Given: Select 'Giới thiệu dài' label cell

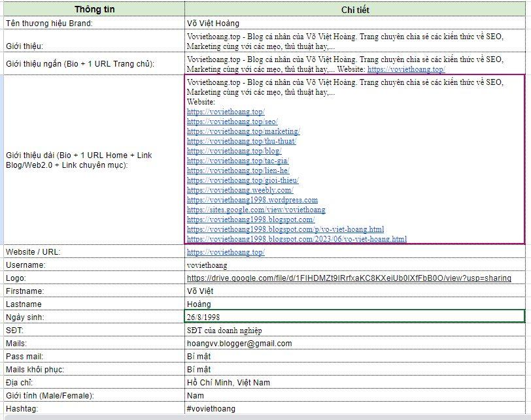Looking at the screenshot, I should pos(94,159).
